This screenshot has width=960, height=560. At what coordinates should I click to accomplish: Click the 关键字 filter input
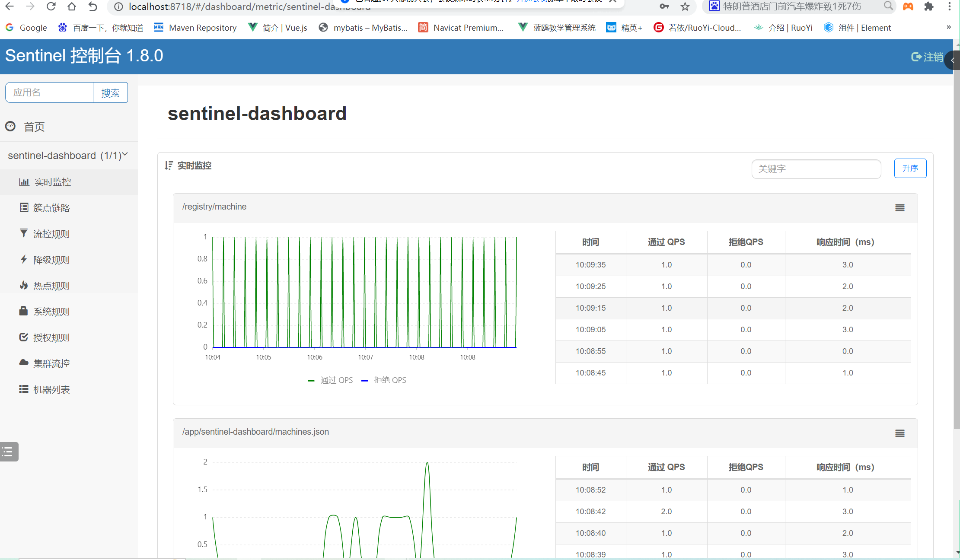pyautogui.click(x=816, y=169)
